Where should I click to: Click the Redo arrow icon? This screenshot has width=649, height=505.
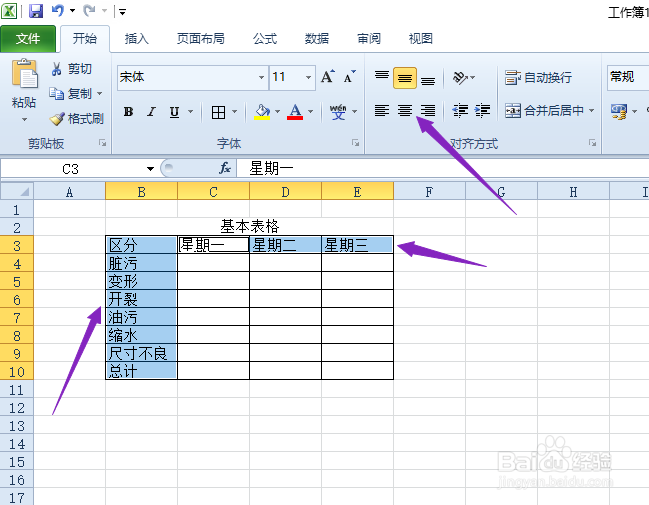[89, 10]
